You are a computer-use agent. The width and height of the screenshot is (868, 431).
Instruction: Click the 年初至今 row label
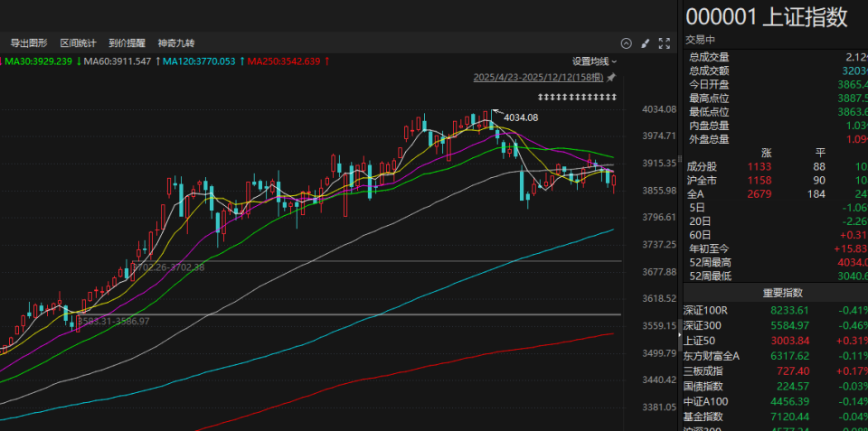(x=710, y=249)
